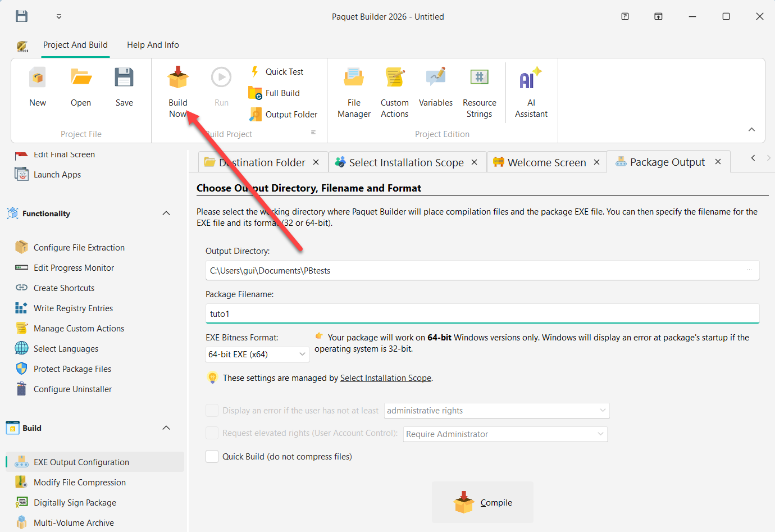Collapse the Build section in sidebar

pos(166,428)
